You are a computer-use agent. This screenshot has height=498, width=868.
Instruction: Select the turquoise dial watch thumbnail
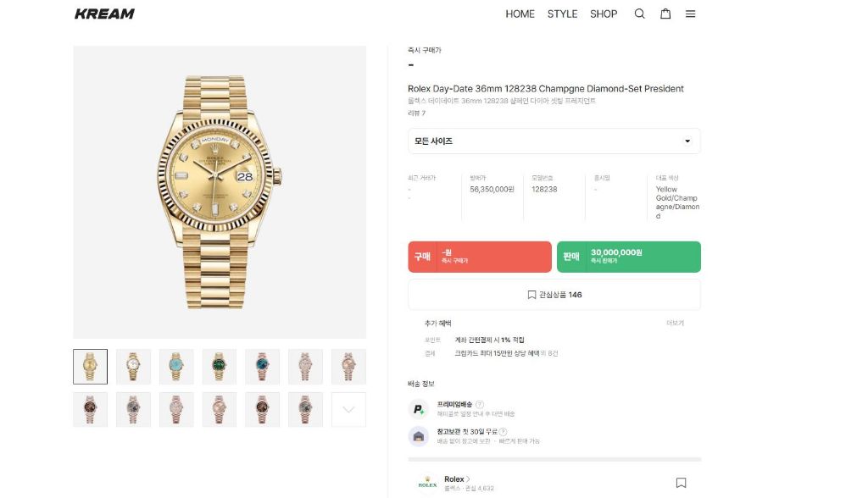pos(176,367)
